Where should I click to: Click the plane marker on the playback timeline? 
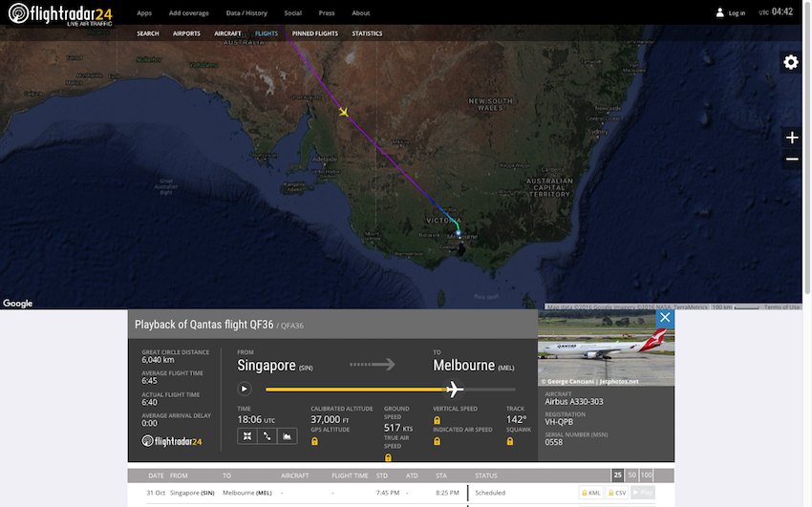(454, 389)
